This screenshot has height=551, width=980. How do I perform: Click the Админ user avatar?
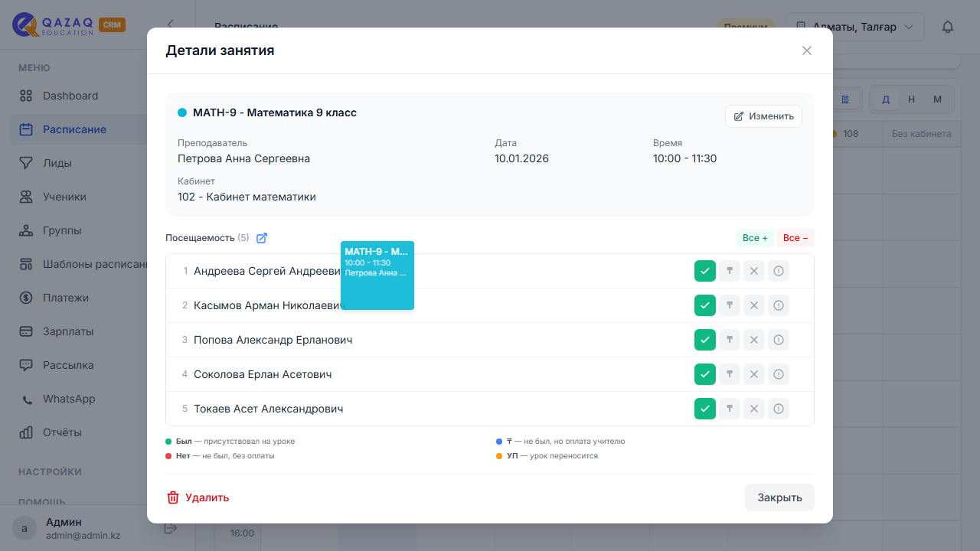(24, 528)
